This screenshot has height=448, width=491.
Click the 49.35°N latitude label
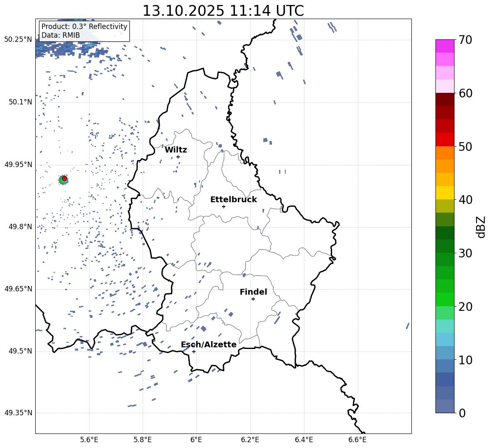click(18, 413)
